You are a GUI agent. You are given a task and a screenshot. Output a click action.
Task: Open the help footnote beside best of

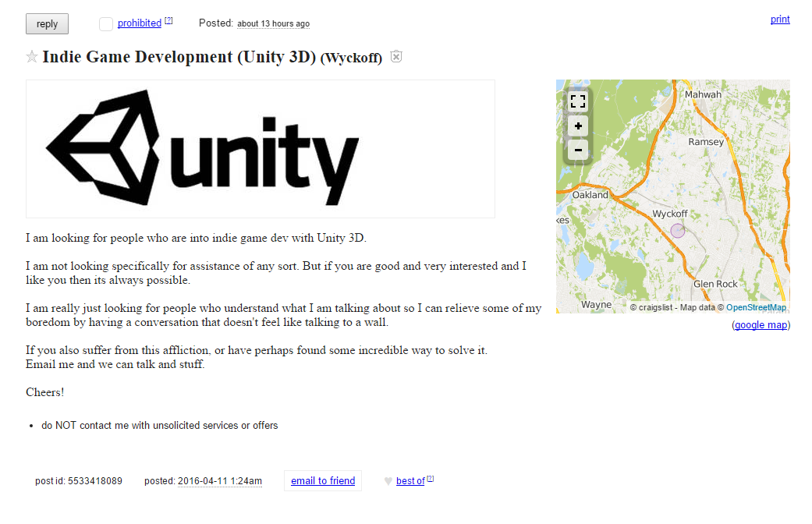click(431, 479)
